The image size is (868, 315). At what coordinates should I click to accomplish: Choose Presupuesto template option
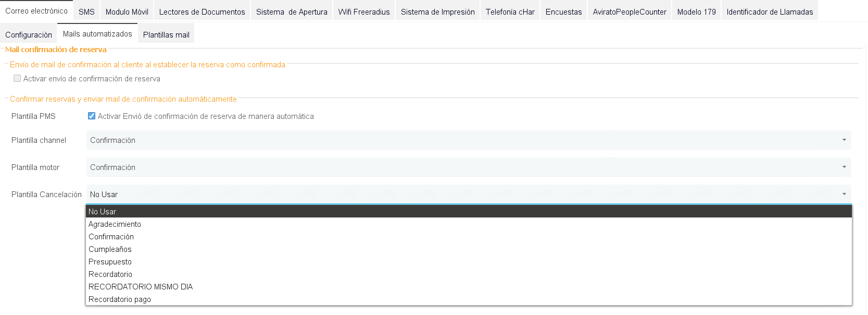point(469,261)
